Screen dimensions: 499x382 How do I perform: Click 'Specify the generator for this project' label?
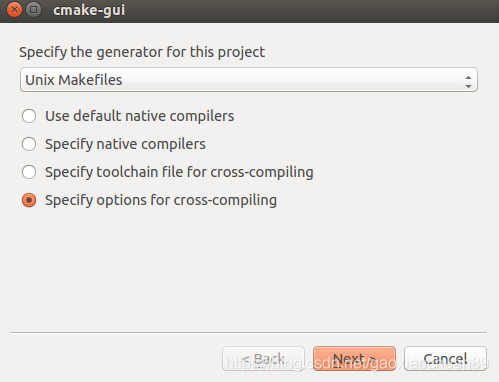pos(142,52)
